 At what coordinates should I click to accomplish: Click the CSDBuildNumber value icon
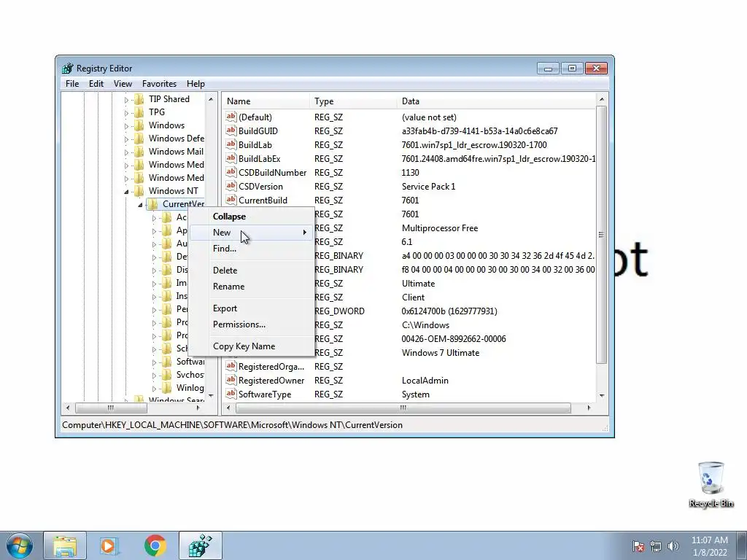231,172
